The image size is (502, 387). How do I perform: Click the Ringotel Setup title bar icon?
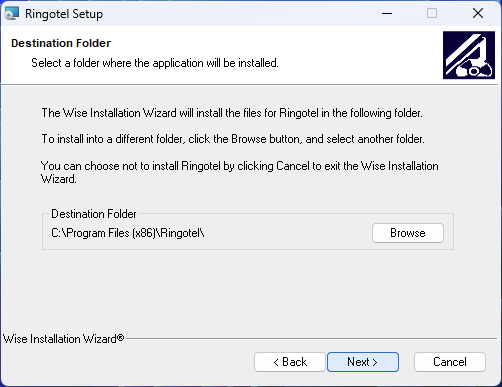tap(12, 14)
